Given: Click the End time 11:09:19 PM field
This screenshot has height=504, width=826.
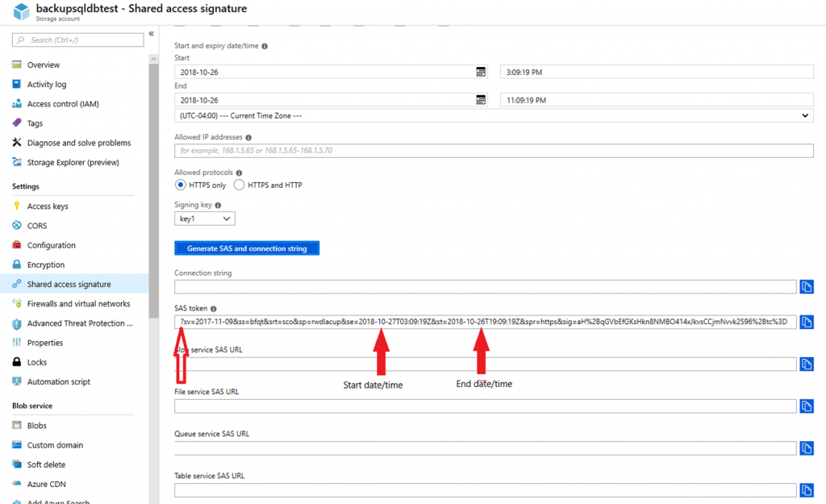Looking at the screenshot, I should tap(657, 100).
